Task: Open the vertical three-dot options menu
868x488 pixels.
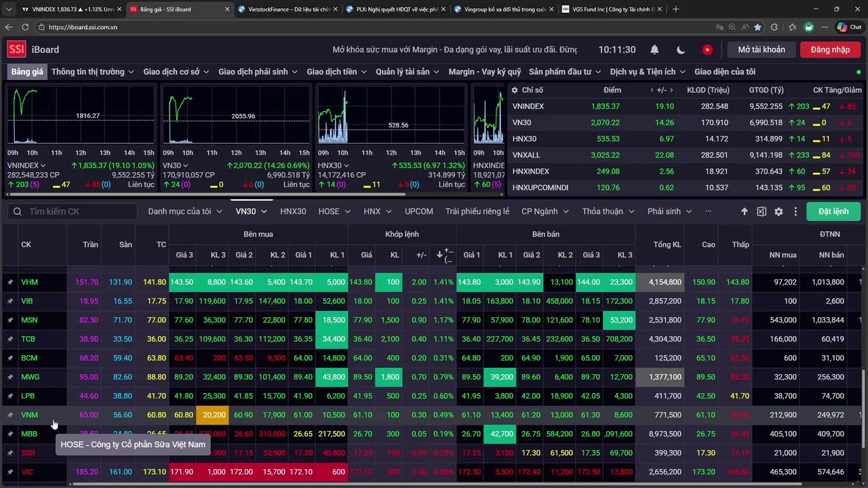Action: (x=795, y=211)
